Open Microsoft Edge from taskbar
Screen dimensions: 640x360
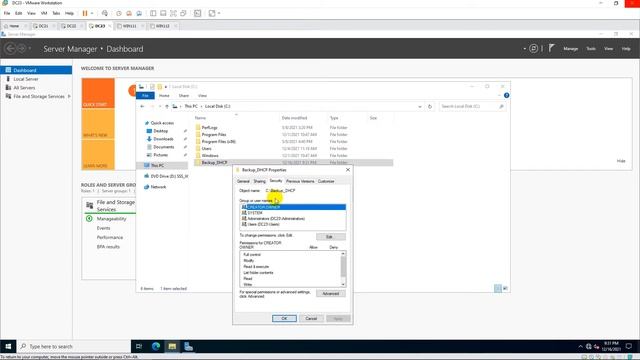(x=156, y=347)
